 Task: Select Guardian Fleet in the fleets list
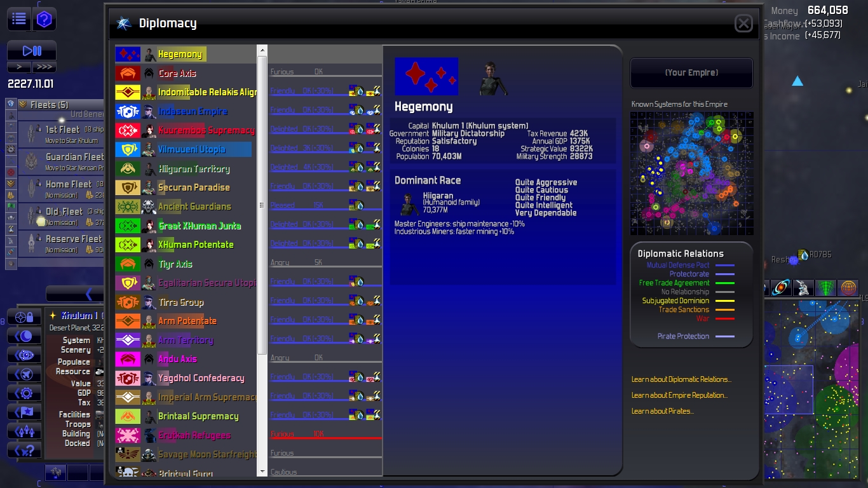61,161
